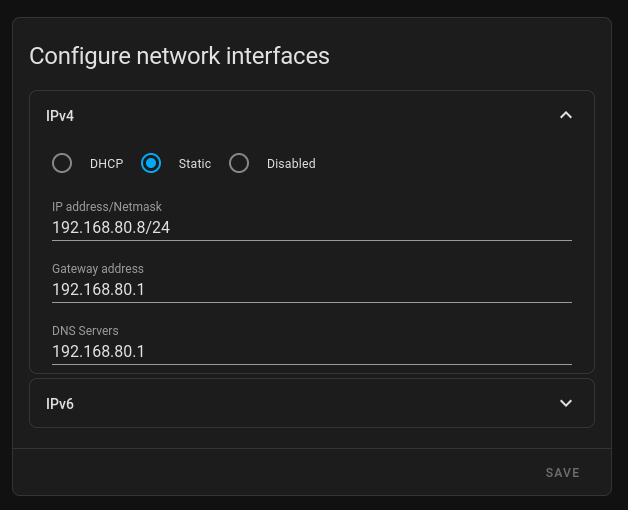Image resolution: width=628 pixels, height=510 pixels.
Task: Click the "DNS Servers" field label
Action: point(85,331)
